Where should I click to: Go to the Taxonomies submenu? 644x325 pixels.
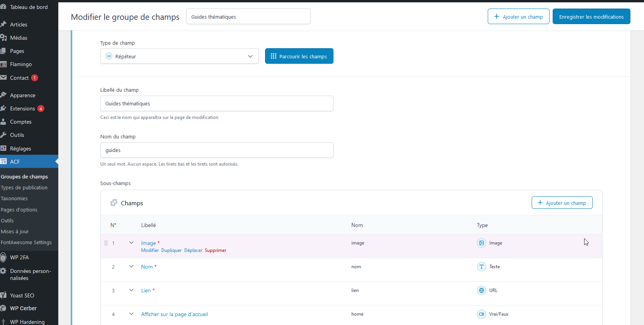click(14, 198)
